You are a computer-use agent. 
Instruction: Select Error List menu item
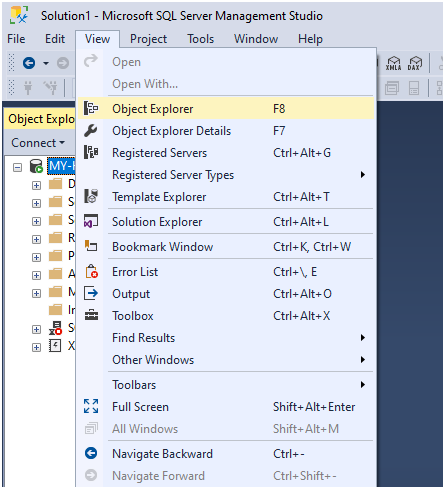tap(226, 271)
